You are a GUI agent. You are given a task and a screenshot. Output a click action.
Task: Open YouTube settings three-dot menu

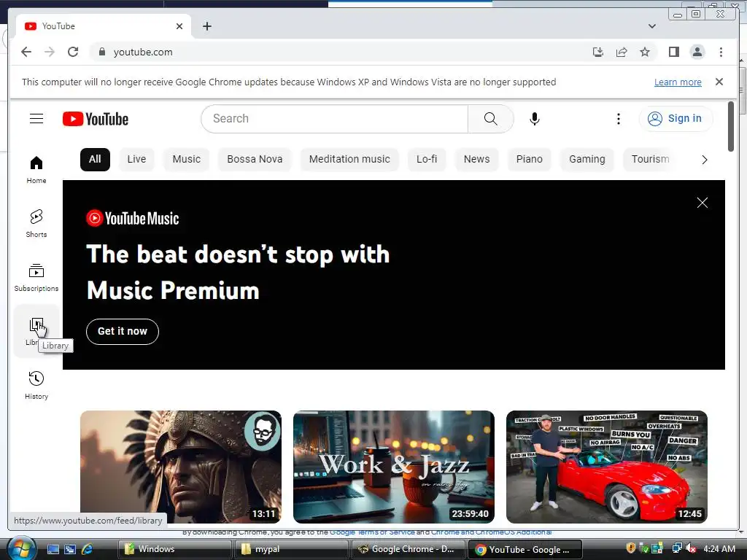point(619,119)
